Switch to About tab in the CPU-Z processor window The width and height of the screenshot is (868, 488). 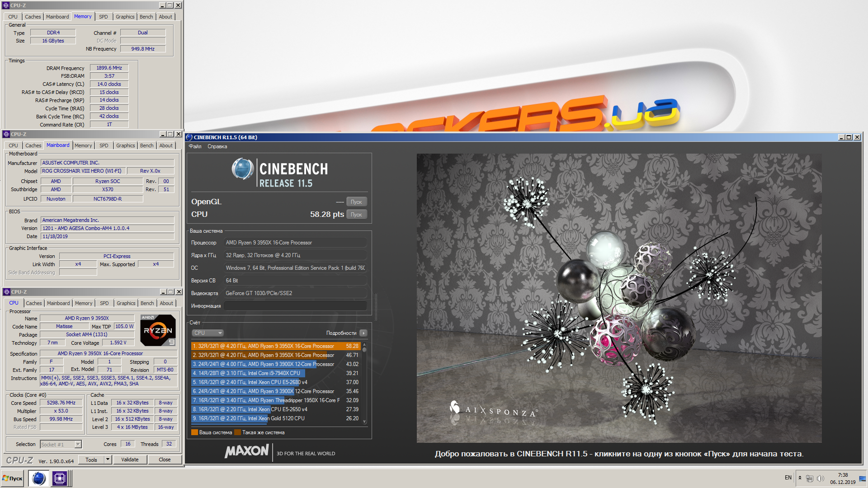click(166, 303)
